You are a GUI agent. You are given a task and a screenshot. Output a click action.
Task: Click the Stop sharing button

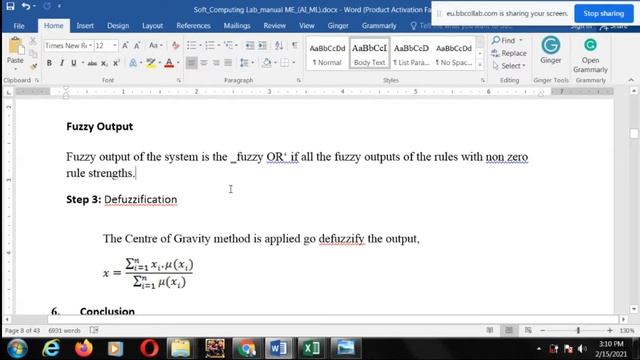604,13
